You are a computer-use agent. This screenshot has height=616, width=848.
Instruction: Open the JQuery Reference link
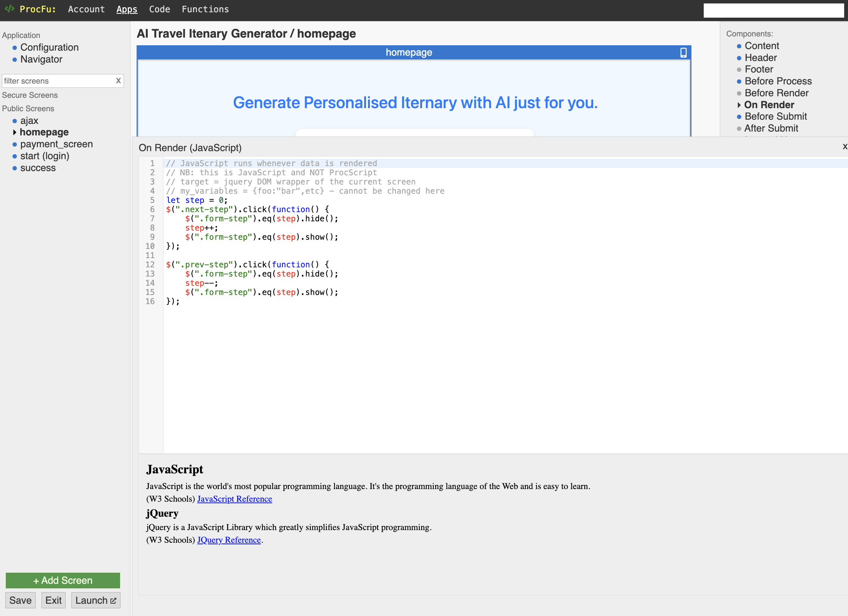(x=229, y=540)
